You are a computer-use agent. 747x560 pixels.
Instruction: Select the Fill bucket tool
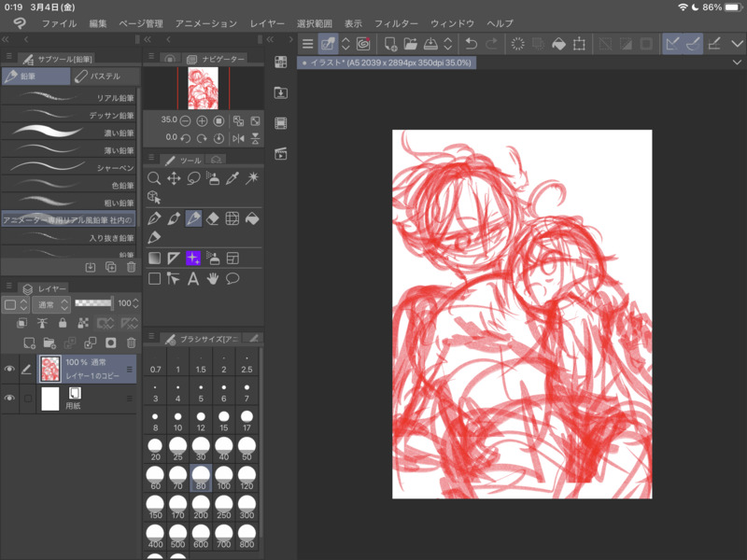(252, 218)
